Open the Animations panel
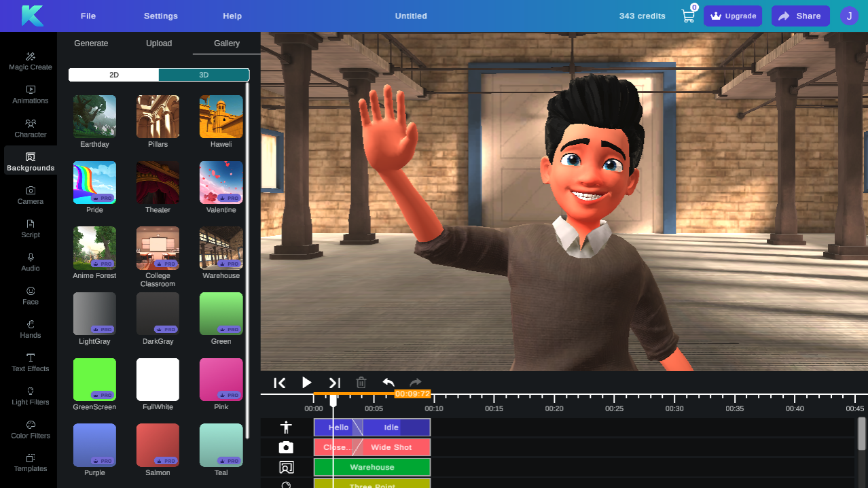868x488 pixels. point(30,95)
